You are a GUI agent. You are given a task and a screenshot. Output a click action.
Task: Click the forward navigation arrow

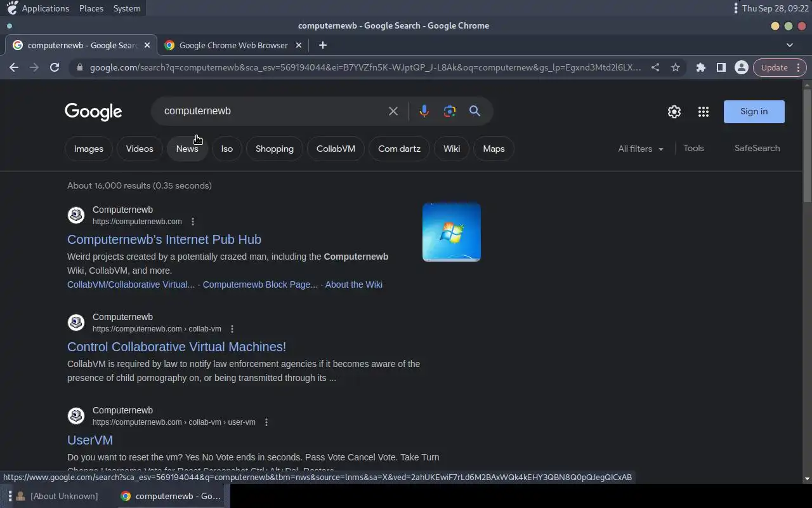coord(34,67)
